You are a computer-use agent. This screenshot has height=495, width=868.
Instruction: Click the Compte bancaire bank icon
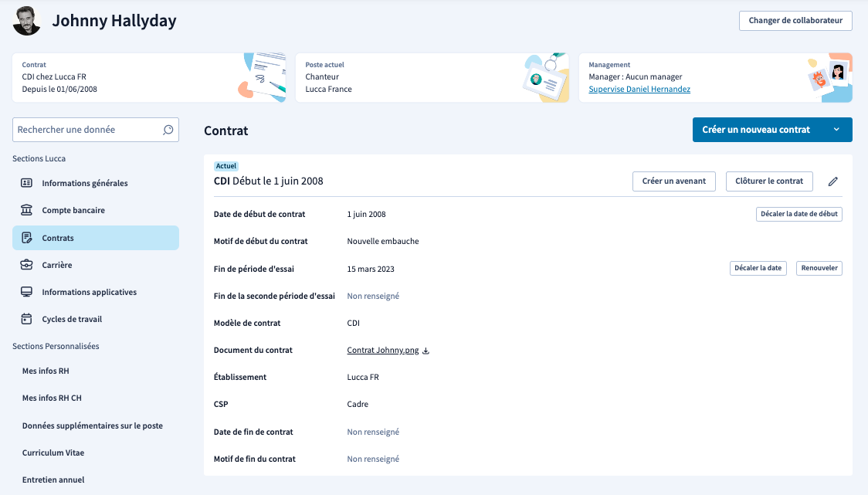[x=26, y=210]
